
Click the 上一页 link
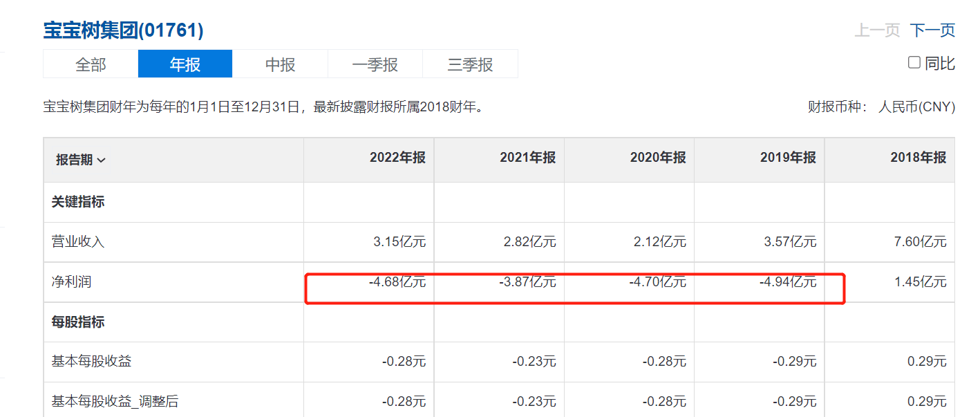[x=878, y=30]
